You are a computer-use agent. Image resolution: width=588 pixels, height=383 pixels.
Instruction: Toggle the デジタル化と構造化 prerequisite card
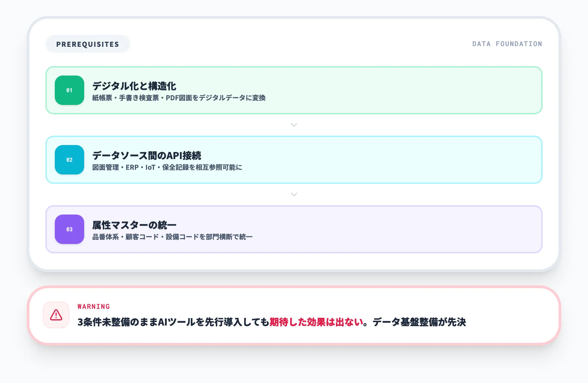pos(294,90)
